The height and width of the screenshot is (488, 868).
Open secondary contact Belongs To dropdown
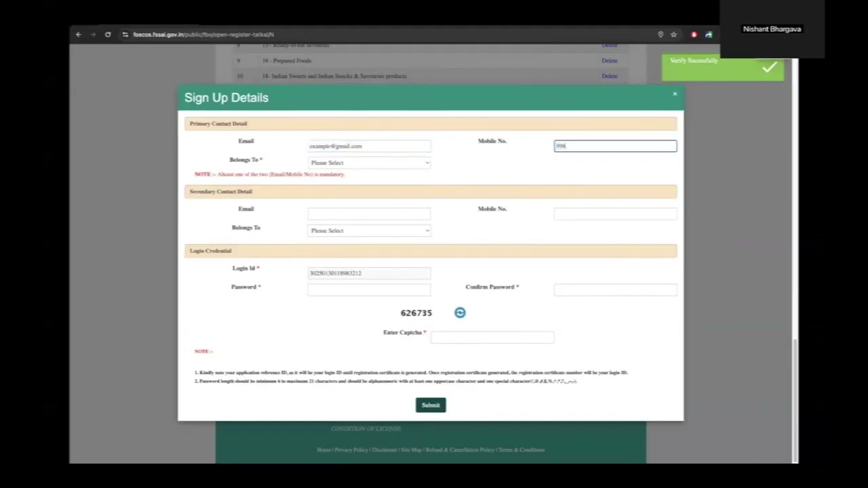pyautogui.click(x=369, y=230)
